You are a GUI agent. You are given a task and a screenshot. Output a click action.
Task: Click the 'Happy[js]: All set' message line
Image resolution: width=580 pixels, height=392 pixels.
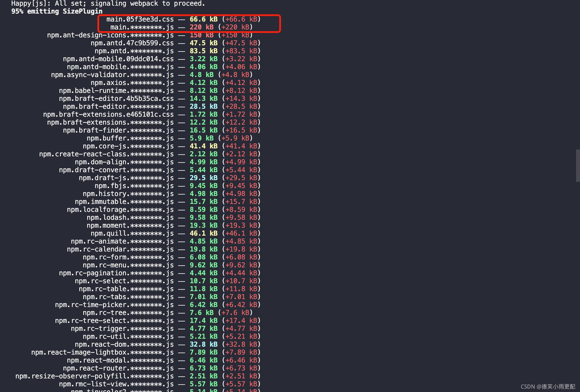pyautogui.click(x=108, y=3)
